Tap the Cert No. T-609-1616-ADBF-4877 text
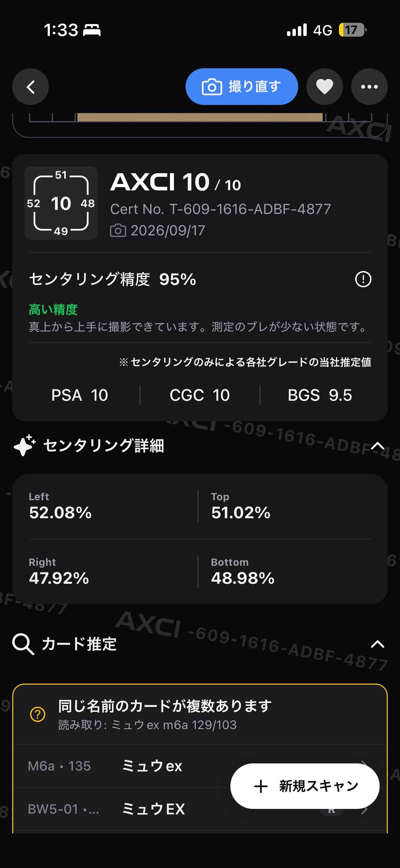The width and height of the screenshot is (400, 868). [221, 209]
